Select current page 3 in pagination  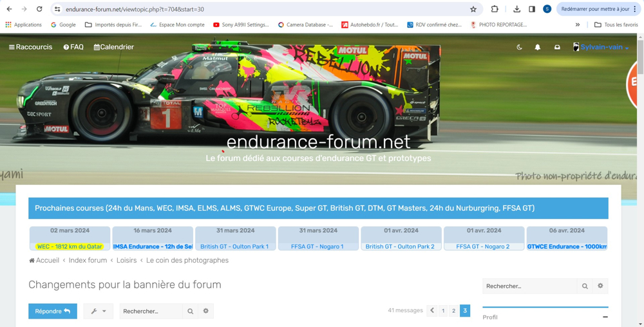click(465, 311)
